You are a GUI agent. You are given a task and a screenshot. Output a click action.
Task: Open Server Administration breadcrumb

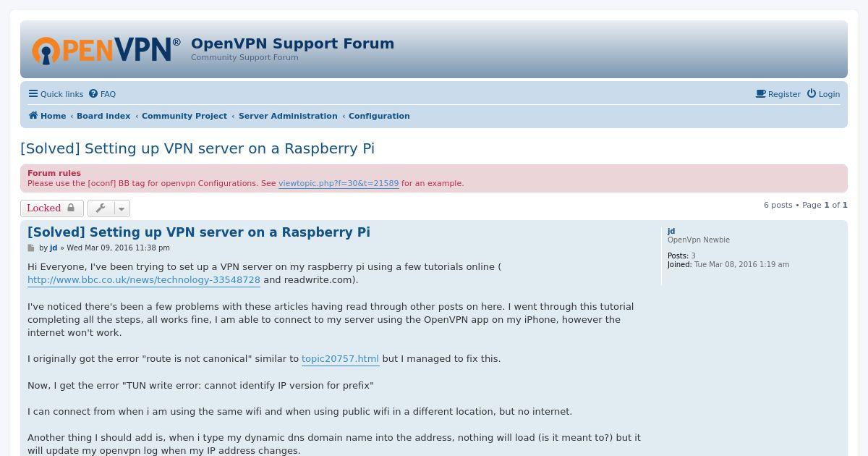288,116
